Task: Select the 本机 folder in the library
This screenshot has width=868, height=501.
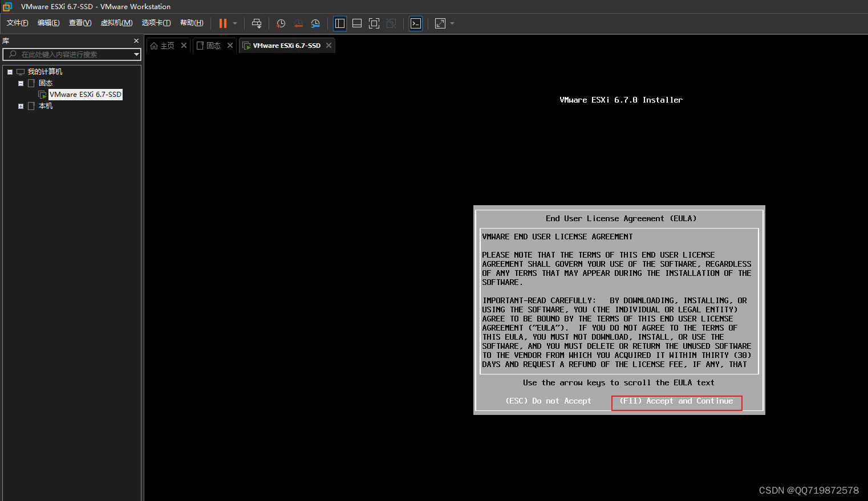Action: point(46,106)
